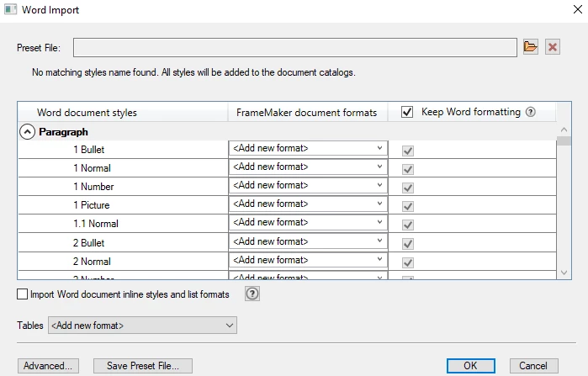The image size is (588, 376).
Task: Toggle keep formatting checkbox for 1 Normal
Action: tap(408, 169)
